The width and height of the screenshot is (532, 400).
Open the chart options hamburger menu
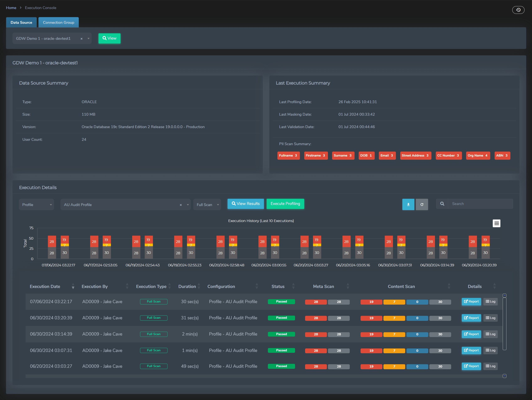pos(496,223)
